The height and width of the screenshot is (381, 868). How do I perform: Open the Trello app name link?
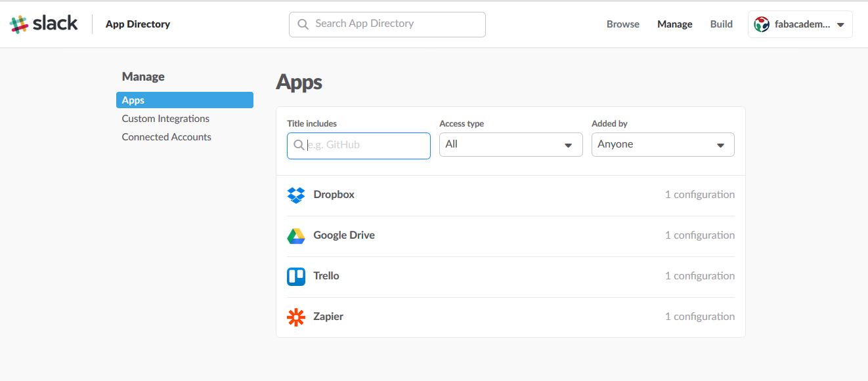326,276
